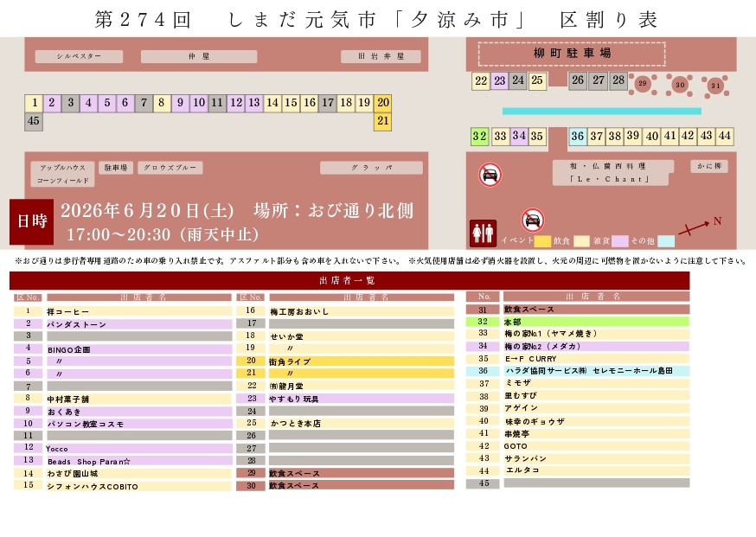Viewport: 756px width, 537px height.
Task: Select round table 31 on the map
Action: [715, 86]
